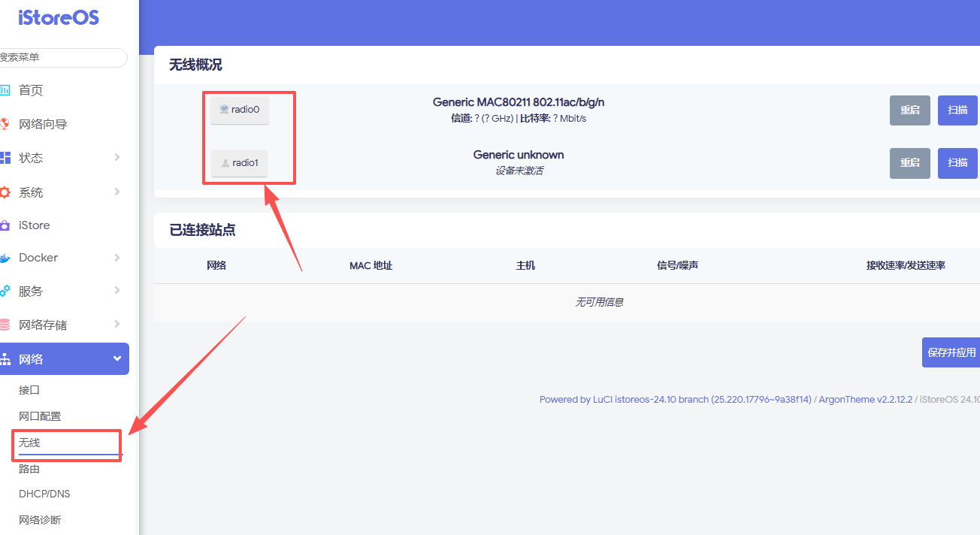Expand the 系统 menu chevron
This screenshot has height=535, width=980.
117,192
